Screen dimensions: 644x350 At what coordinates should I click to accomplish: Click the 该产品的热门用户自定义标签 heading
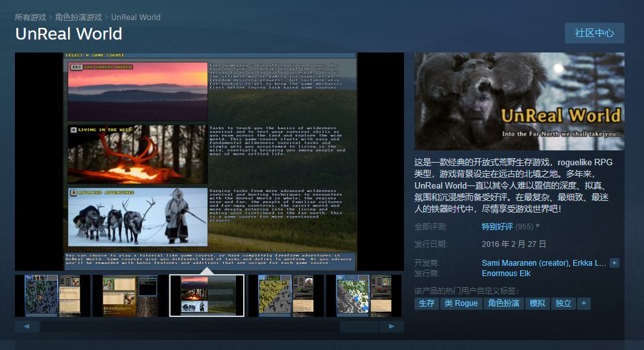(x=466, y=291)
